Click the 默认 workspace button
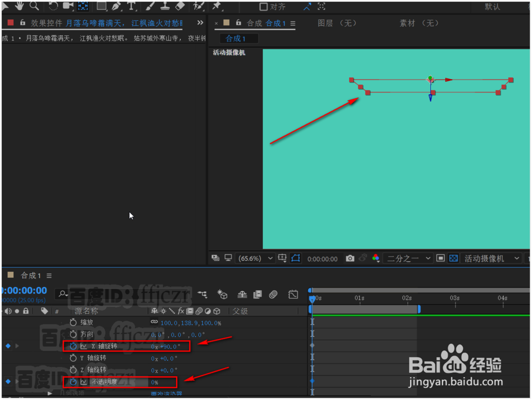This screenshot has width=532, height=400. 492,6
